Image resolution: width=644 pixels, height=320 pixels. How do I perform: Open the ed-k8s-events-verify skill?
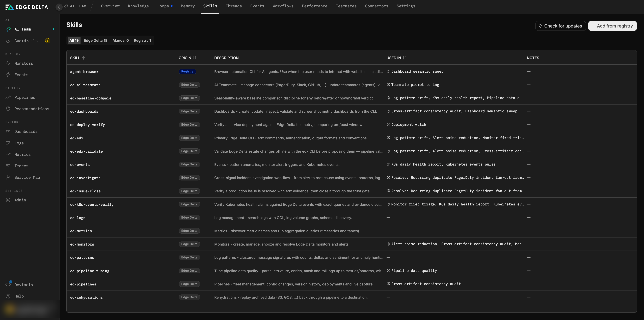pos(92,204)
